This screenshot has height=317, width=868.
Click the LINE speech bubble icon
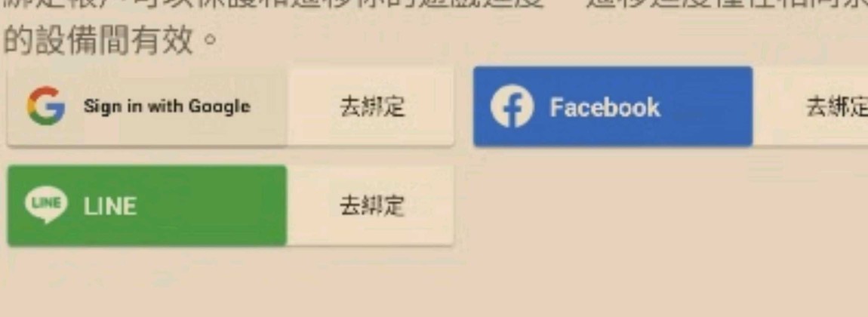click(x=45, y=205)
